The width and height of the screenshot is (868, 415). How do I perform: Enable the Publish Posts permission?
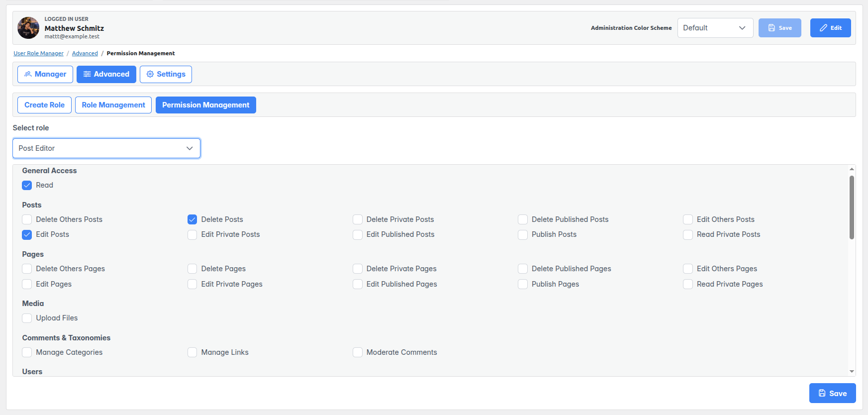pos(522,234)
